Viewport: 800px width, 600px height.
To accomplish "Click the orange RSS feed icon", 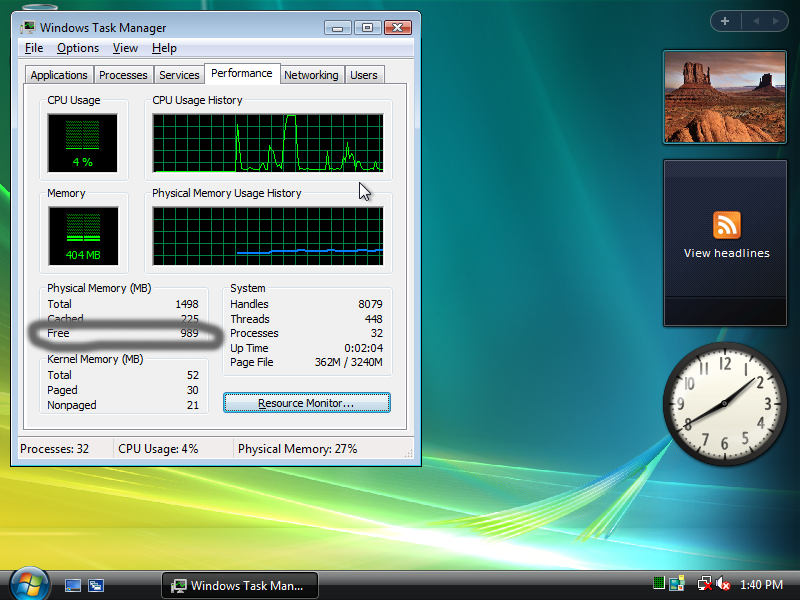I will coord(727,225).
